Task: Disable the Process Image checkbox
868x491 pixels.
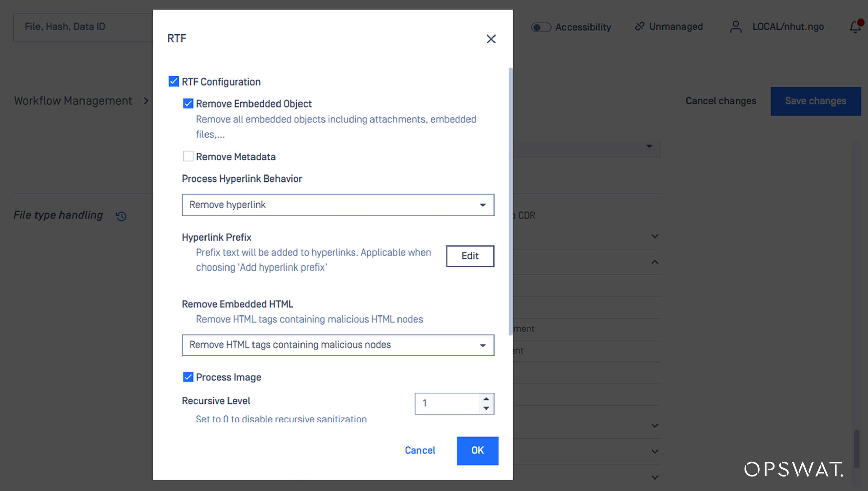Action: coord(188,377)
